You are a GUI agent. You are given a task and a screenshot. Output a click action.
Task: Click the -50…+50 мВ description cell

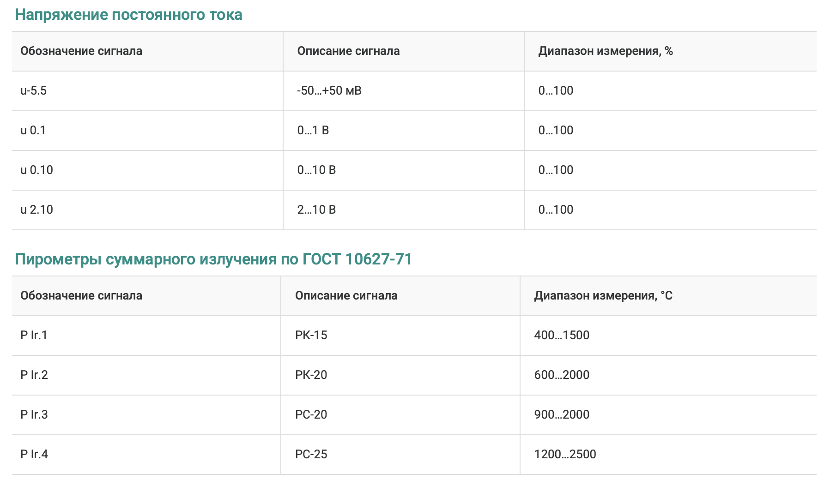point(329,91)
